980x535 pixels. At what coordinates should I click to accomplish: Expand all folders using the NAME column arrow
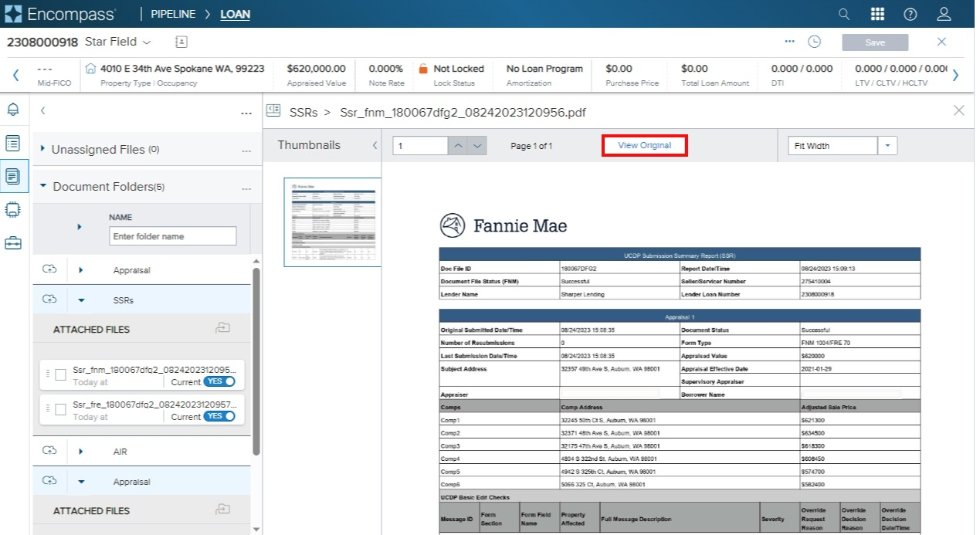click(80, 227)
